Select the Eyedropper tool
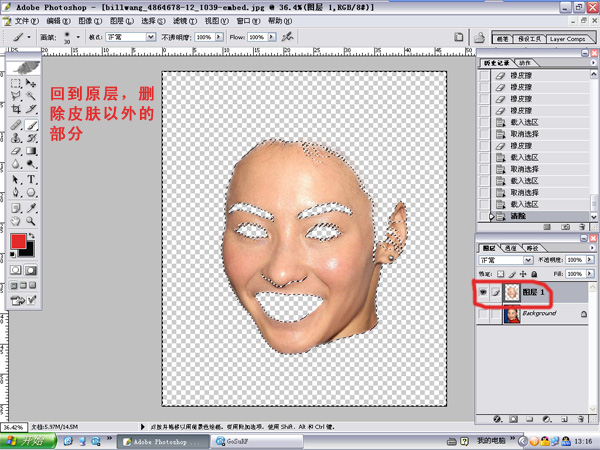Screen dimensions: 600x450 click(31, 208)
